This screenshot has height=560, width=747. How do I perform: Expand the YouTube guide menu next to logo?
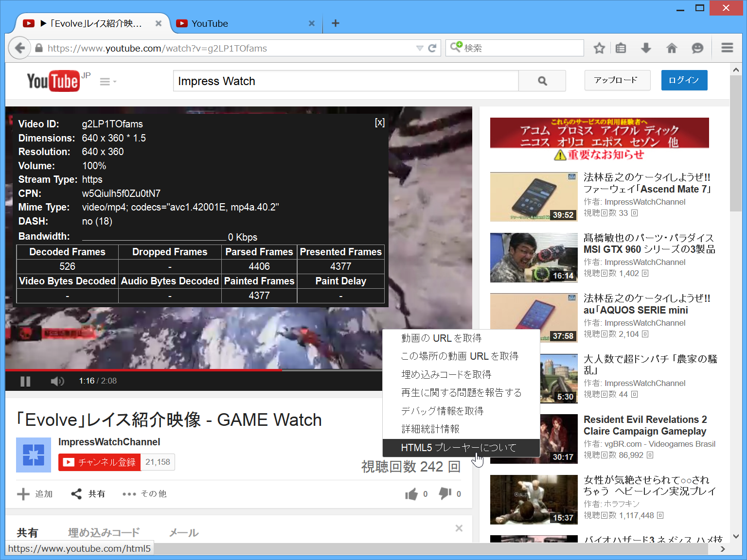point(106,81)
